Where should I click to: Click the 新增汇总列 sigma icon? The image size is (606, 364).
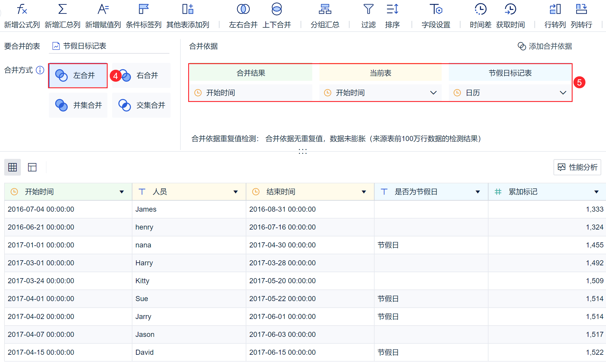pos(62,9)
